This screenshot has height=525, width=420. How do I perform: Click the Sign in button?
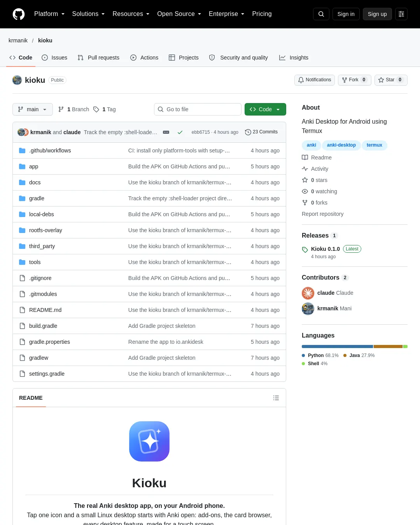(346, 14)
